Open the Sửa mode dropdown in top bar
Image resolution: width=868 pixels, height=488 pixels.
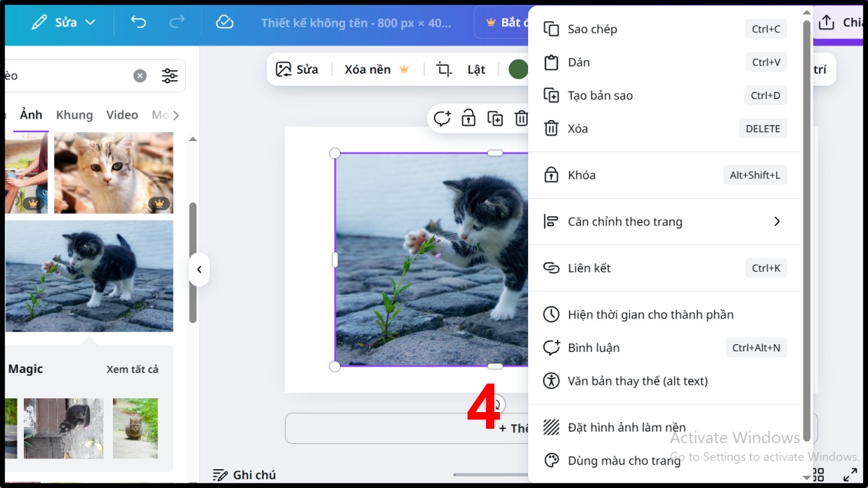tap(63, 22)
